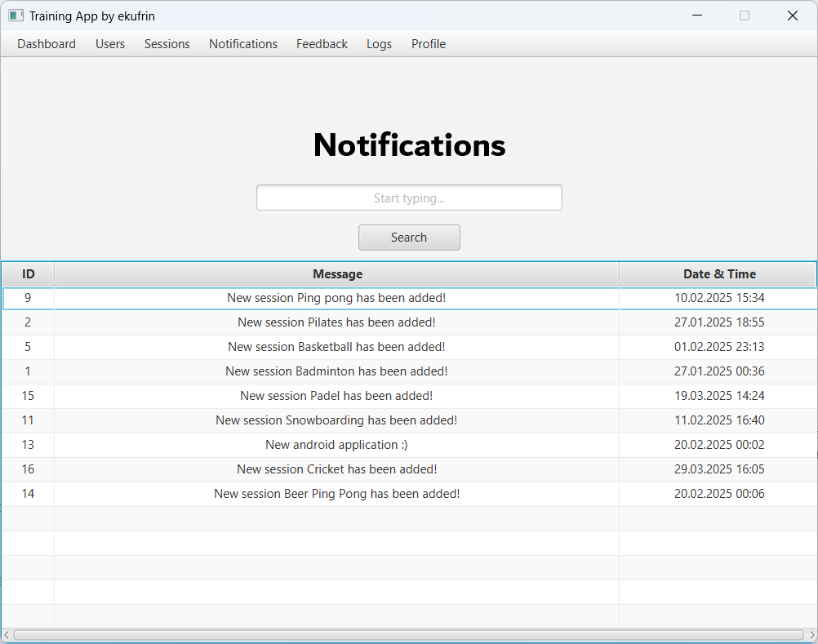Open the Users menu
Viewport: 818px width, 644px height.
[110, 44]
